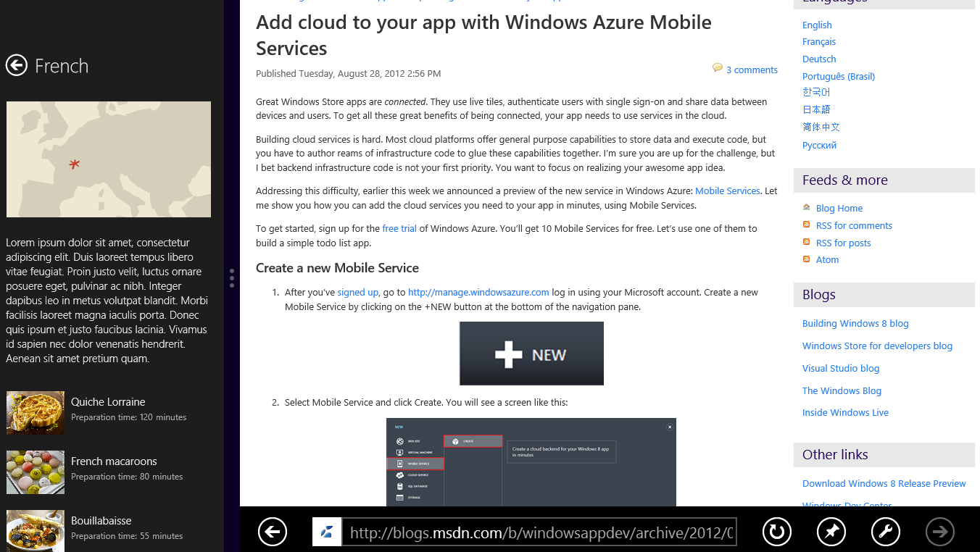Open the free trial link
Viewport: 980px width, 552px height.
point(399,229)
